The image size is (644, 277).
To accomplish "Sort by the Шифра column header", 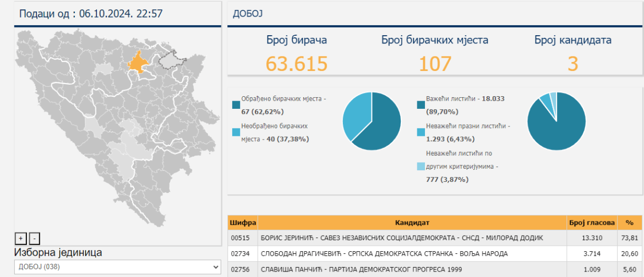I will [x=242, y=223].
